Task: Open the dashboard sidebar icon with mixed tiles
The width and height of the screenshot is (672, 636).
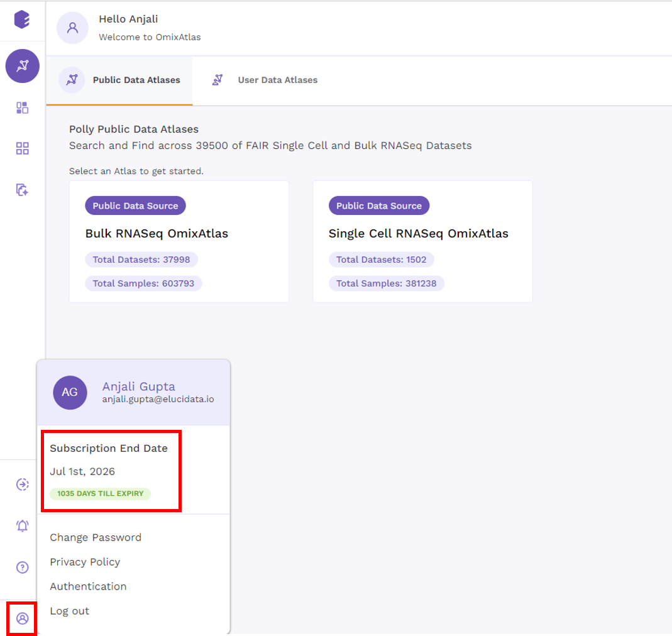Action: [x=22, y=107]
